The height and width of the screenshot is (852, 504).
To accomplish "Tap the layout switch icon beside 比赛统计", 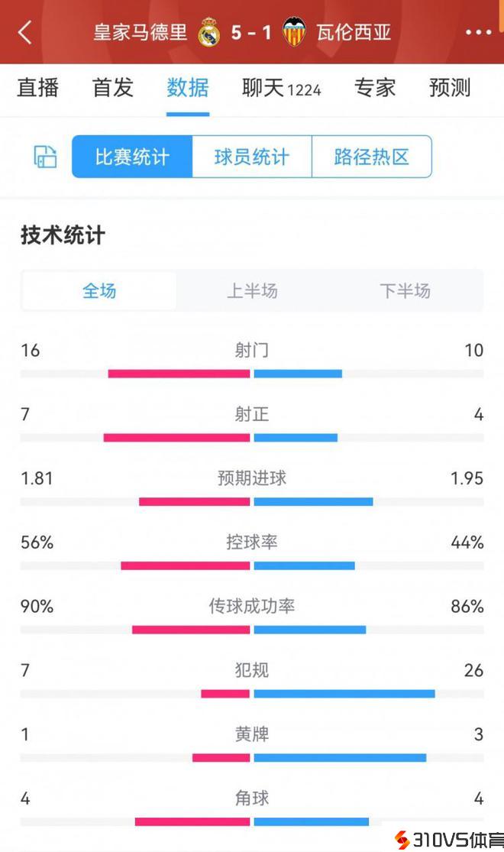I will tap(46, 157).
